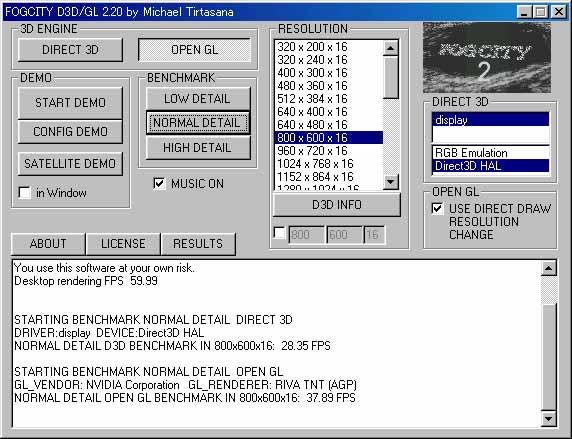This screenshot has width=572, height=439.
Task: Select resolution 800 x 600 x 16
Action: [328, 138]
